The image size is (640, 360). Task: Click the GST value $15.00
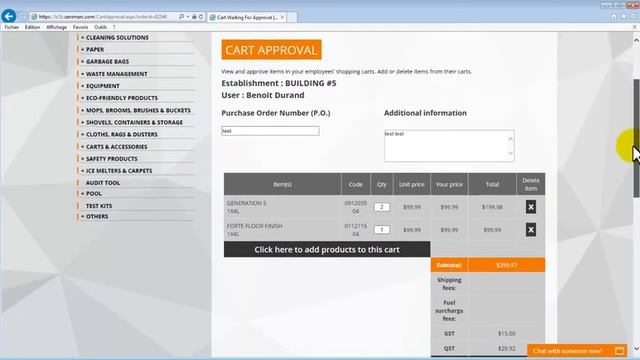point(507,333)
